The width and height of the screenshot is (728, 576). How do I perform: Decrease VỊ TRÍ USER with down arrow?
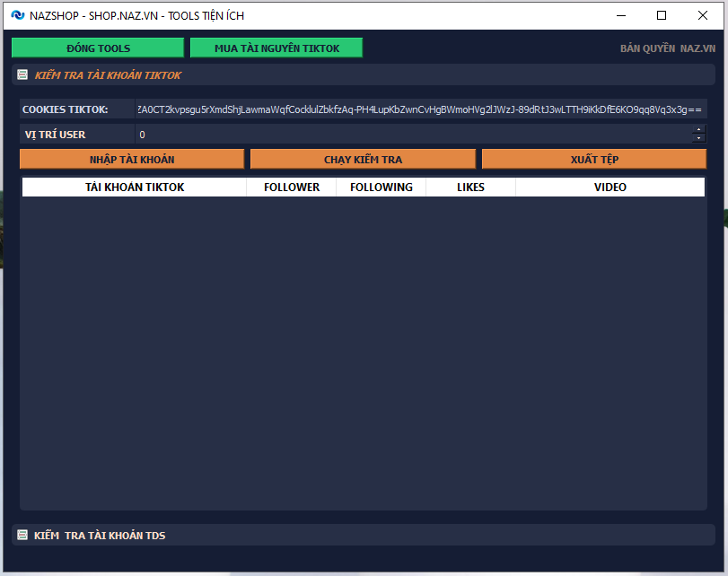(x=698, y=138)
